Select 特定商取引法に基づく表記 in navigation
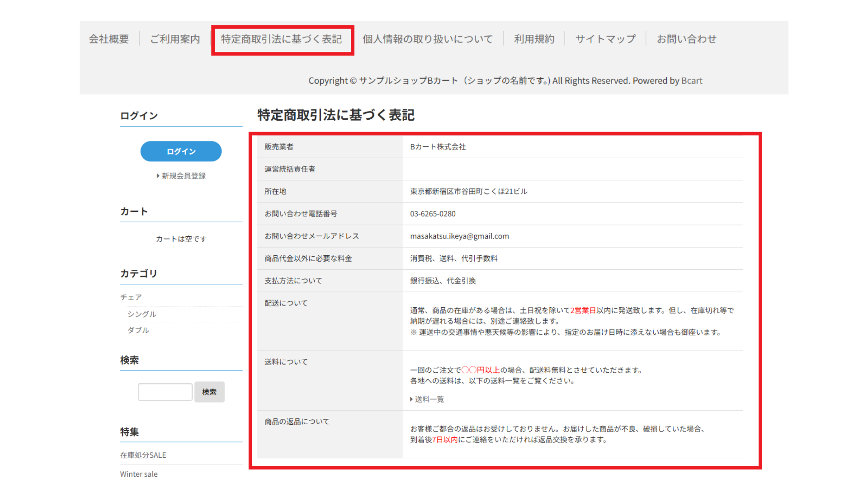Screen dimensions: 868x488 point(281,39)
